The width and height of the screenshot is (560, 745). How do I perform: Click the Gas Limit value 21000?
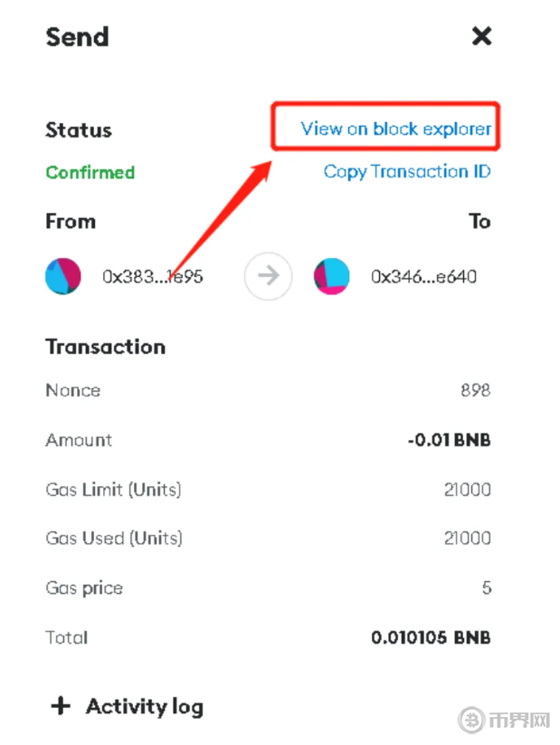[469, 490]
